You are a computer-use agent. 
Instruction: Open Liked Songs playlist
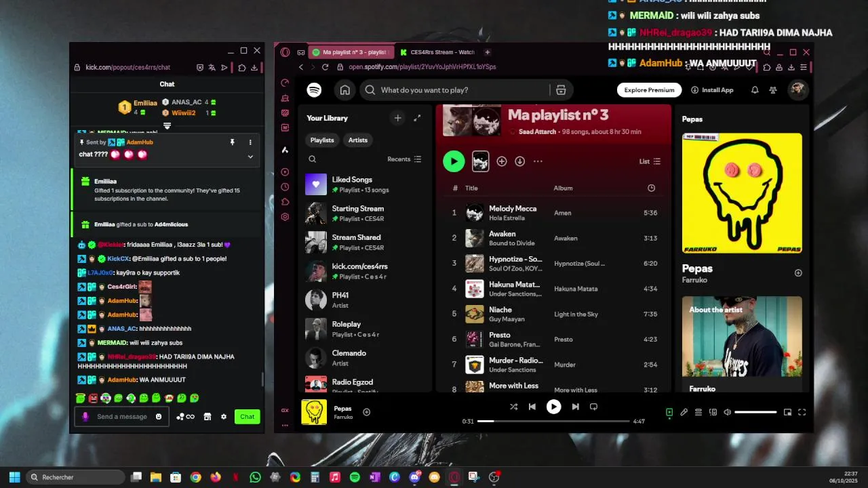(x=364, y=184)
